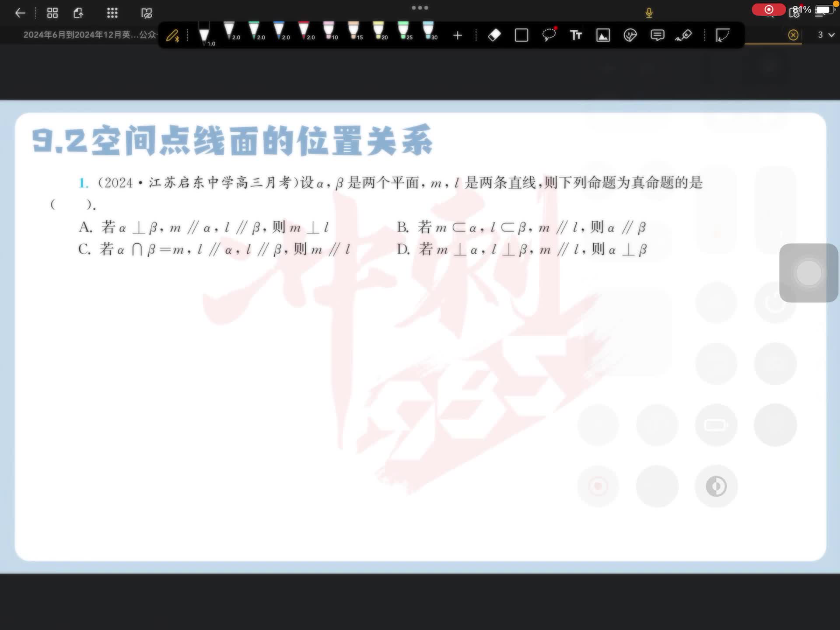Viewport: 840px width, 630px height.
Task: Select the shape tool
Action: [521, 35]
